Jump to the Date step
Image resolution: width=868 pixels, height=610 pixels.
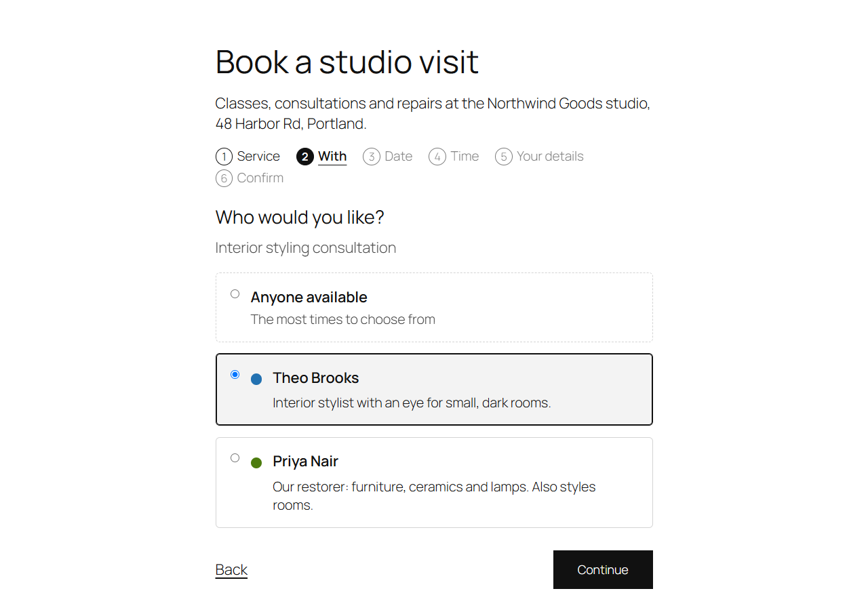click(387, 157)
